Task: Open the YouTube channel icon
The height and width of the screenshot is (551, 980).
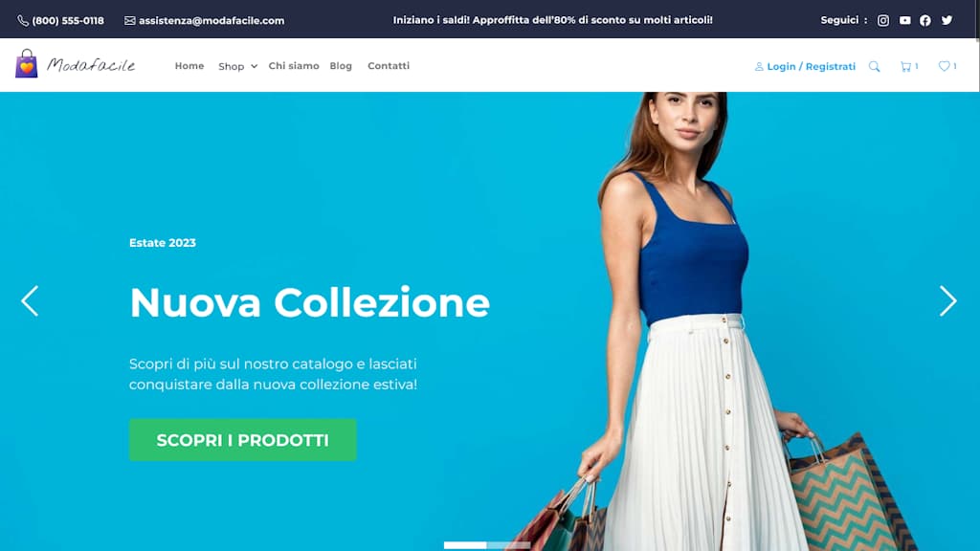Action: [x=905, y=21]
